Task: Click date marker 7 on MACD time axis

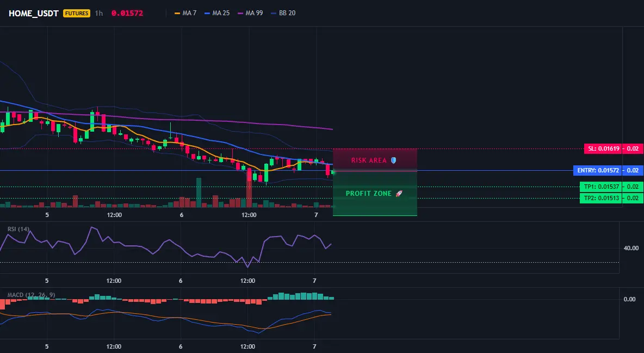Action: pyautogui.click(x=314, y=346)
